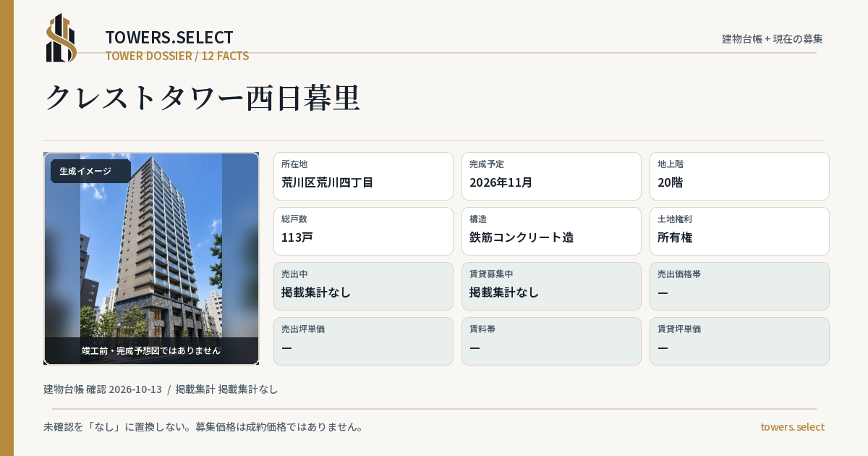Select the 構造 鉄筋コンクリート造 card
This screenshot has height=456, width=868.
click(551, 231)
